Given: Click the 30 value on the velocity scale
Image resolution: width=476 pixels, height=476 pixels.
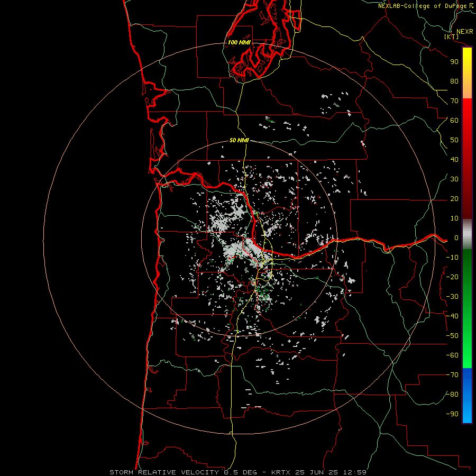Looking at the screenshot, I should coord(454,179).
